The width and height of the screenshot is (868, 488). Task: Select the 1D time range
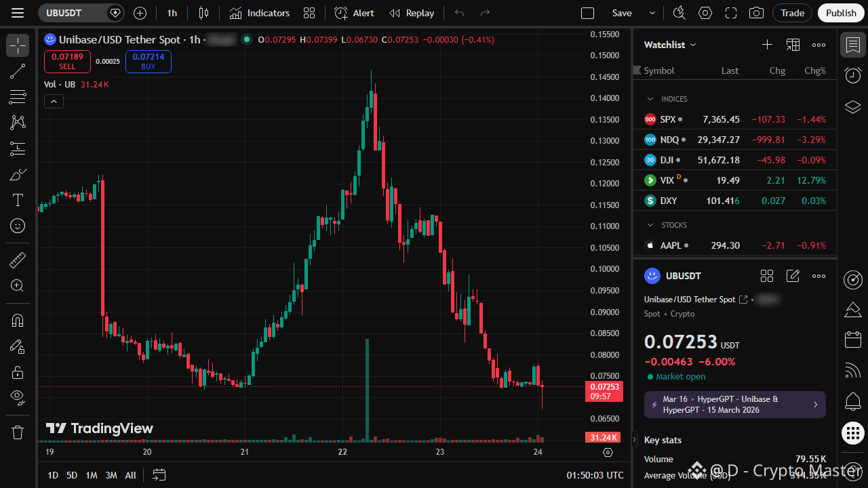pos(53,475)
